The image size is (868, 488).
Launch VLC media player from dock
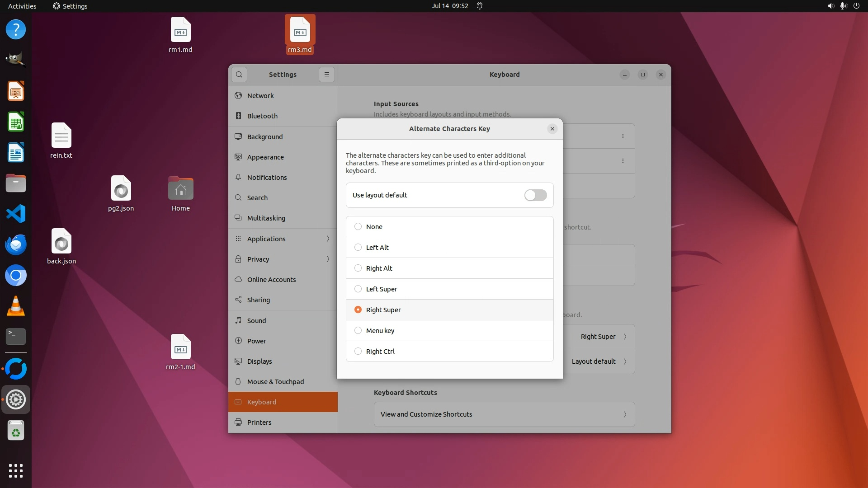tap(16, 306)
